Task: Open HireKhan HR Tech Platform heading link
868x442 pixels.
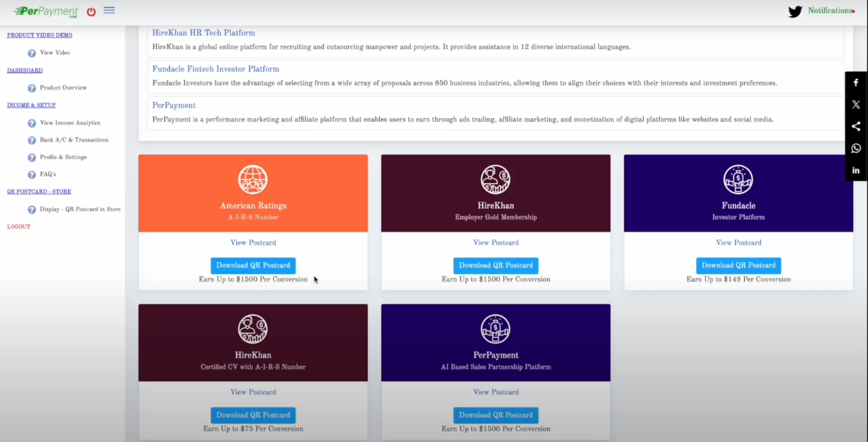Action: 204,33
